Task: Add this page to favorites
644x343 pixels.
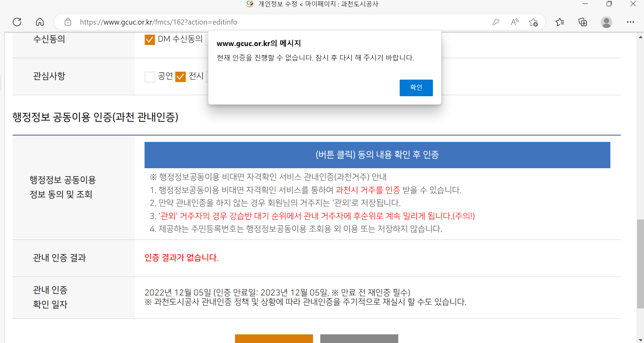Action: click(533, 22)
